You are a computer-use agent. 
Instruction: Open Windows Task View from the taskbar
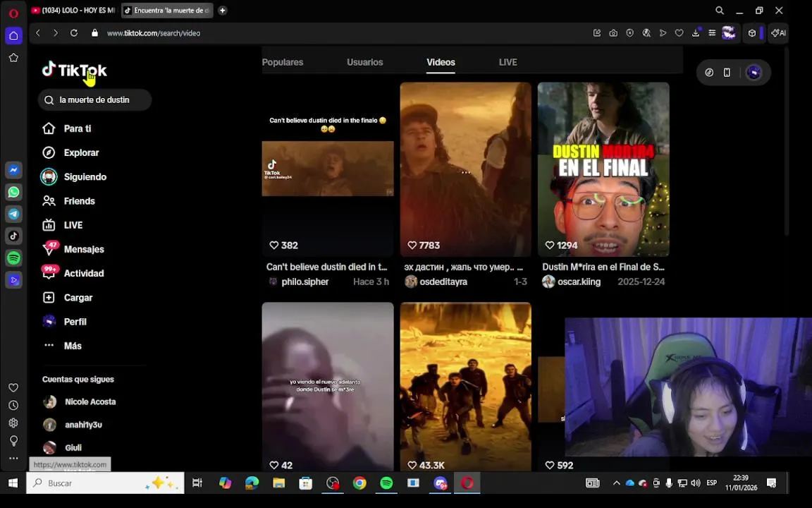point(197,483)
